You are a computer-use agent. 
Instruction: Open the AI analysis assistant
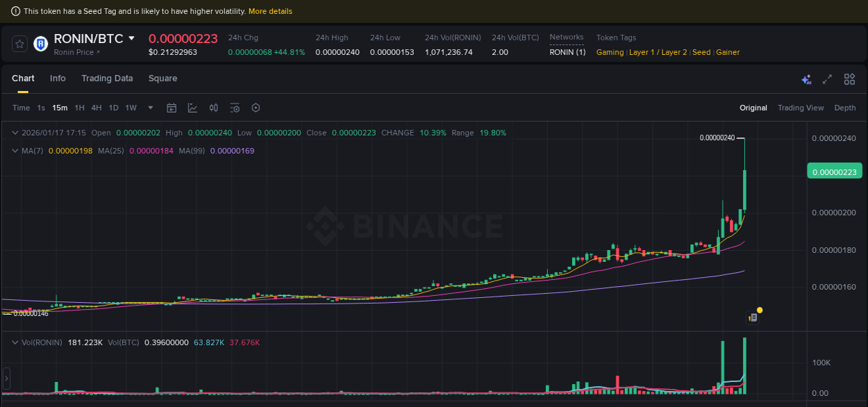point(806,79)
